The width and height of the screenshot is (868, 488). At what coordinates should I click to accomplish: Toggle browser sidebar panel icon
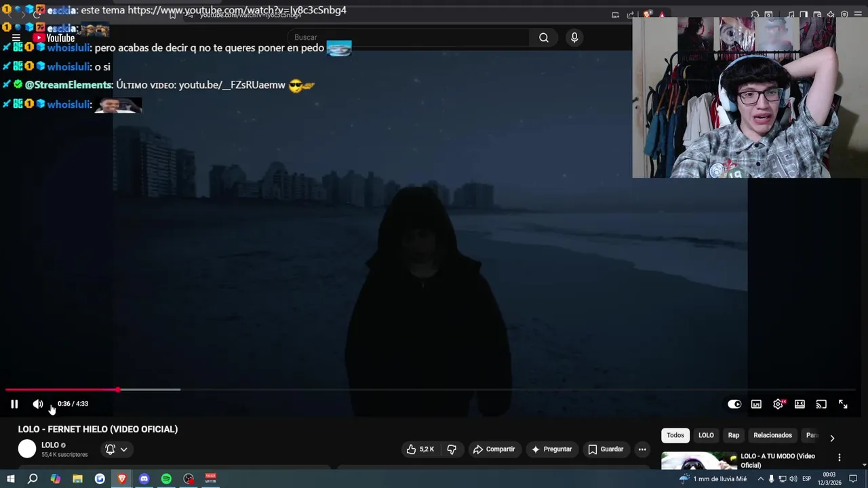[804, 14]
